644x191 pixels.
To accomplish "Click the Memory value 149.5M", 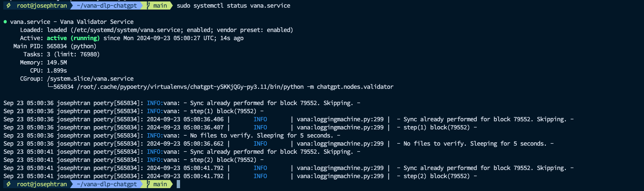I will pos(57,63).
